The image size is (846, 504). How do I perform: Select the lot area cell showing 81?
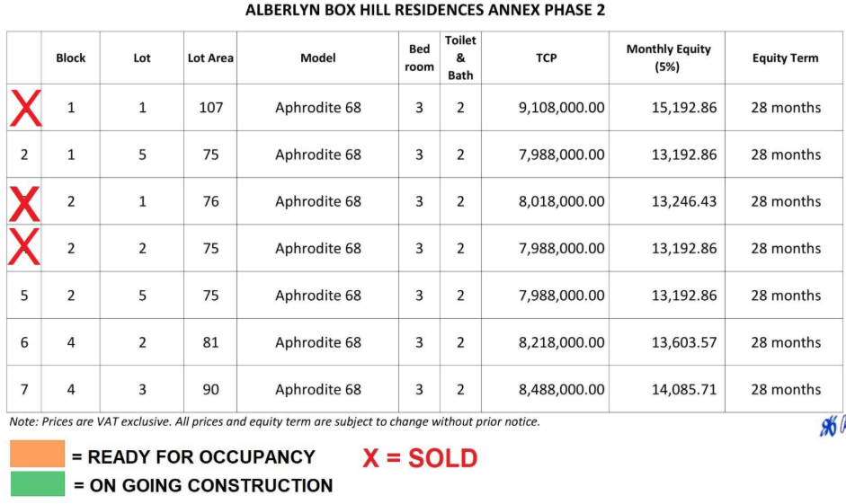tap(210, 342)
